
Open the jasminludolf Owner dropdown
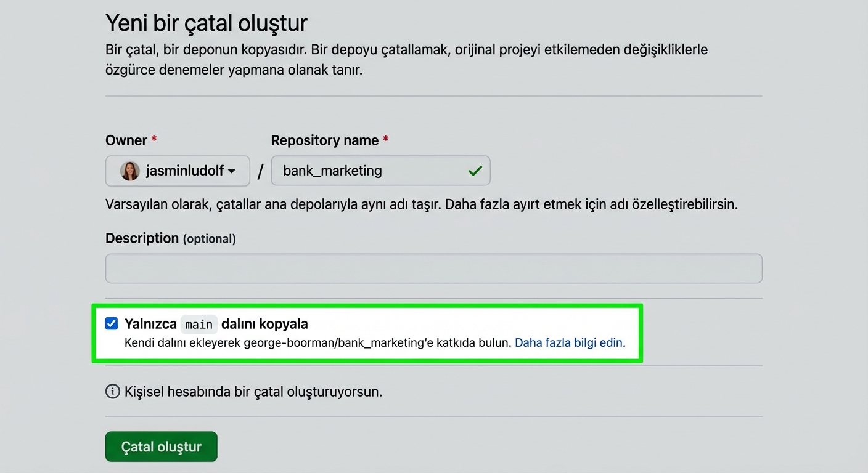178,171
